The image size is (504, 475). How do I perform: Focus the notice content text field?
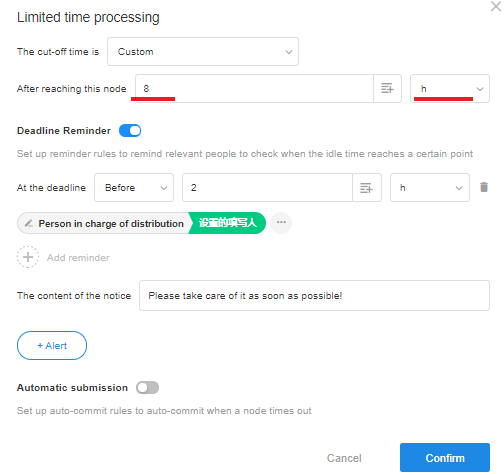314,296
